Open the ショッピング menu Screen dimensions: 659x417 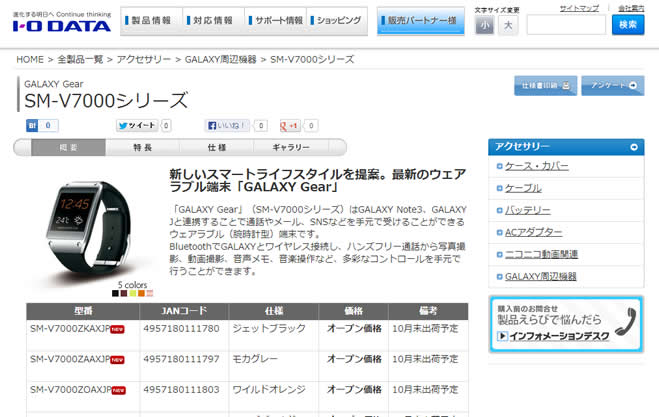337,20
